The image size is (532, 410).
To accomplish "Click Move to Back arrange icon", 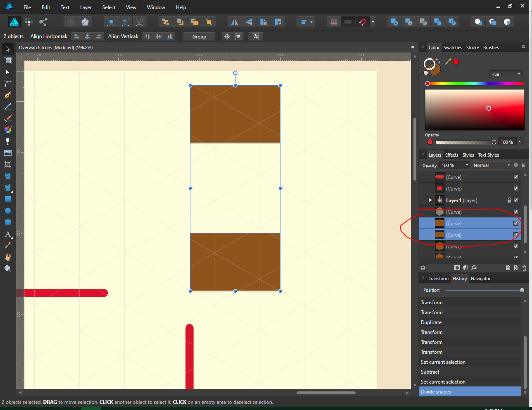I will 165,22.
